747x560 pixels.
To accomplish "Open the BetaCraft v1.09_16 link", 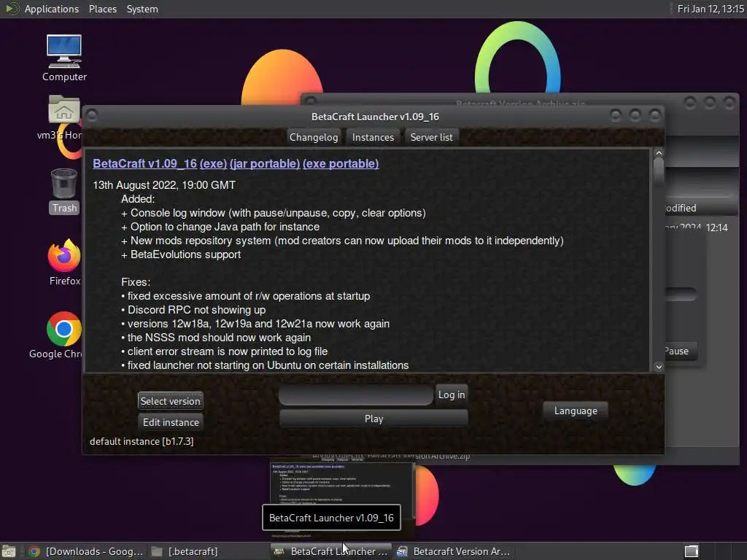I will pyautogui.click(x=145, y=163).
